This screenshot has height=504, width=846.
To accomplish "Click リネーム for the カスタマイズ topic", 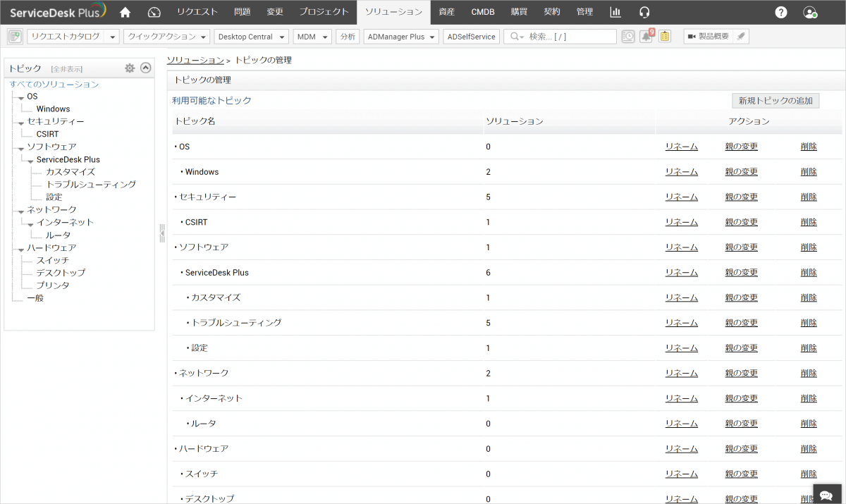I will (x=682, y=297).
